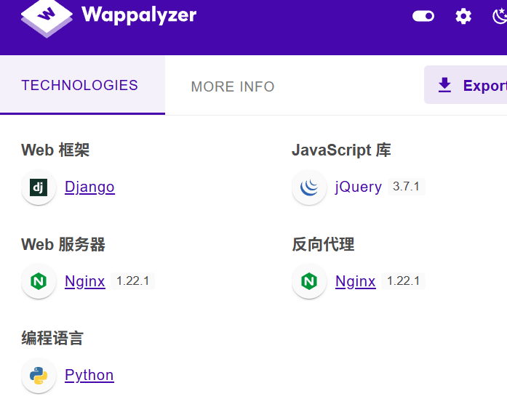Click the 反向代理 category heading
The width and height of the screenshot is (507, 420).
click(x=323, y=245)
